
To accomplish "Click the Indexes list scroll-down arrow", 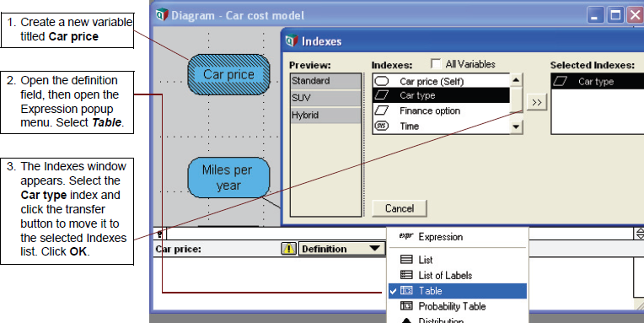I will (x=516, y=127).
